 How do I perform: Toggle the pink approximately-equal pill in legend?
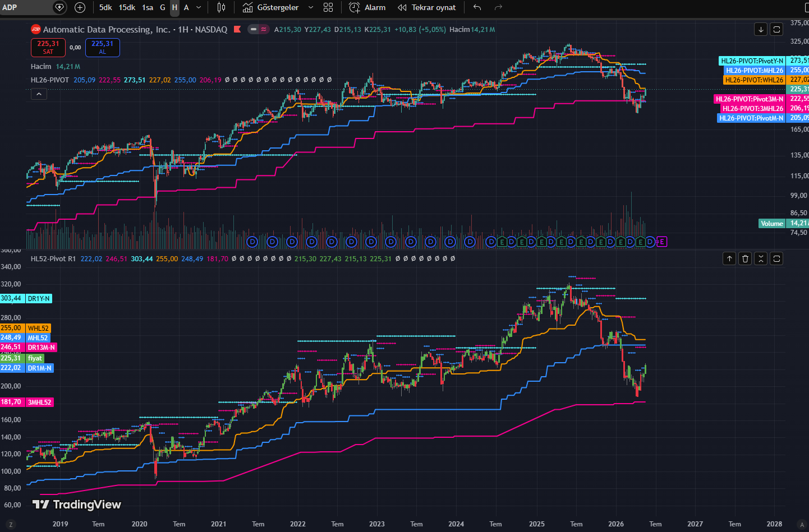coord(264,29)
